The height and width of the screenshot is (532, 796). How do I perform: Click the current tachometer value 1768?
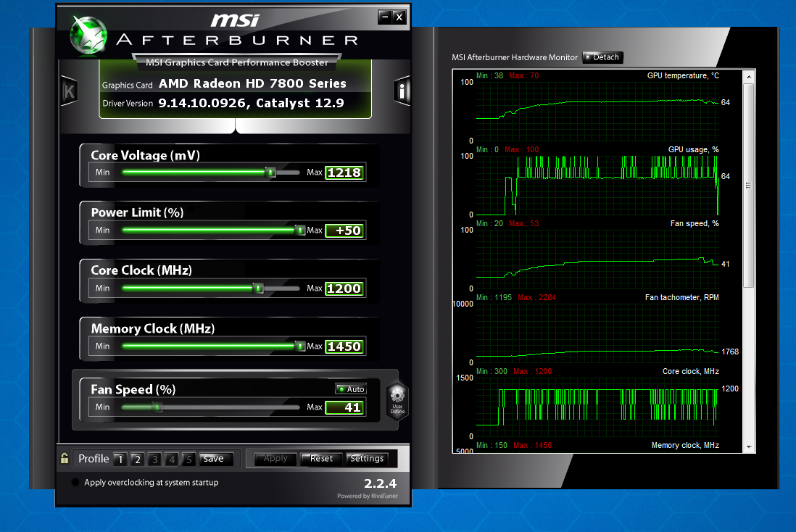pyautogui.click(x=730, y=352)
